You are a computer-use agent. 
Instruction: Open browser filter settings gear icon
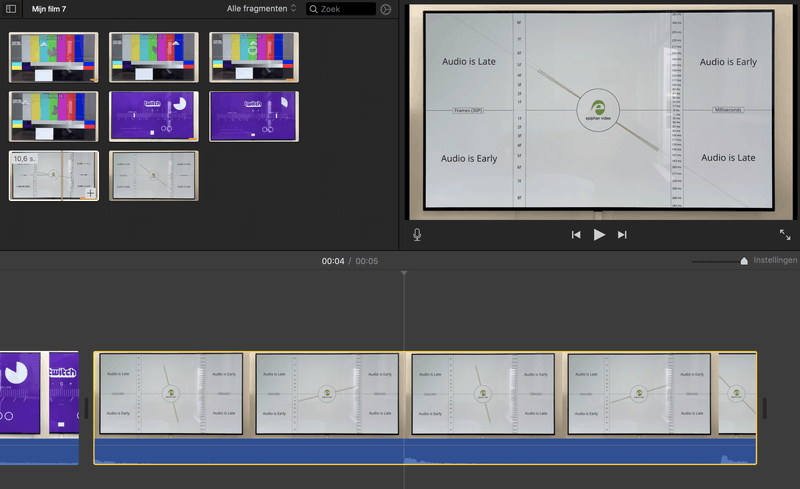coord(386,9)
